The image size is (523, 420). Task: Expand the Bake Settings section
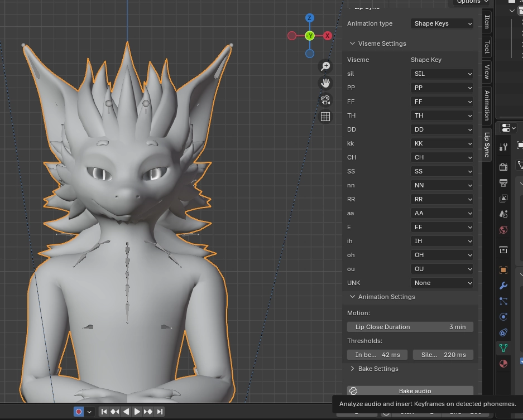coord(378,369)
